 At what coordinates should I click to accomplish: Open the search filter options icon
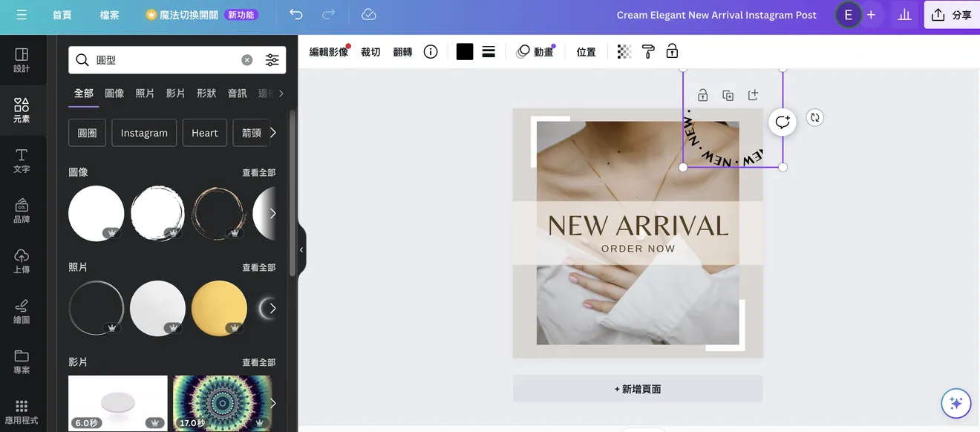coord(272,60)
